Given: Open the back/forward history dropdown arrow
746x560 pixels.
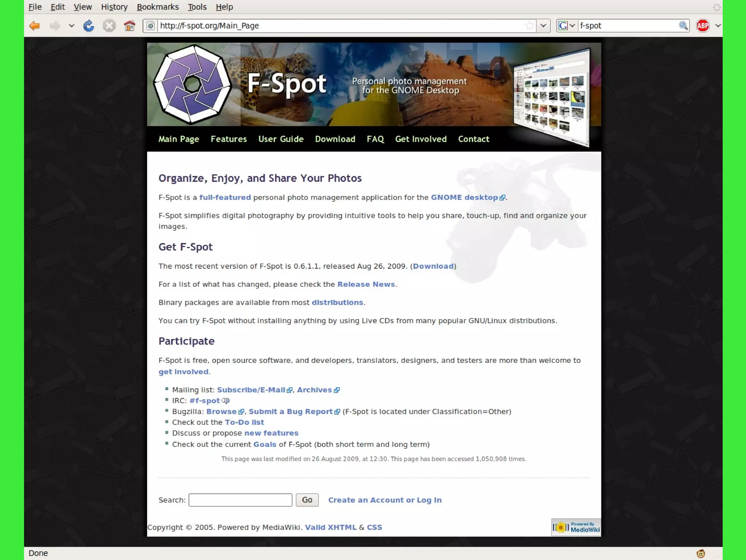Looking at the screenshot, I should (71, 26).
